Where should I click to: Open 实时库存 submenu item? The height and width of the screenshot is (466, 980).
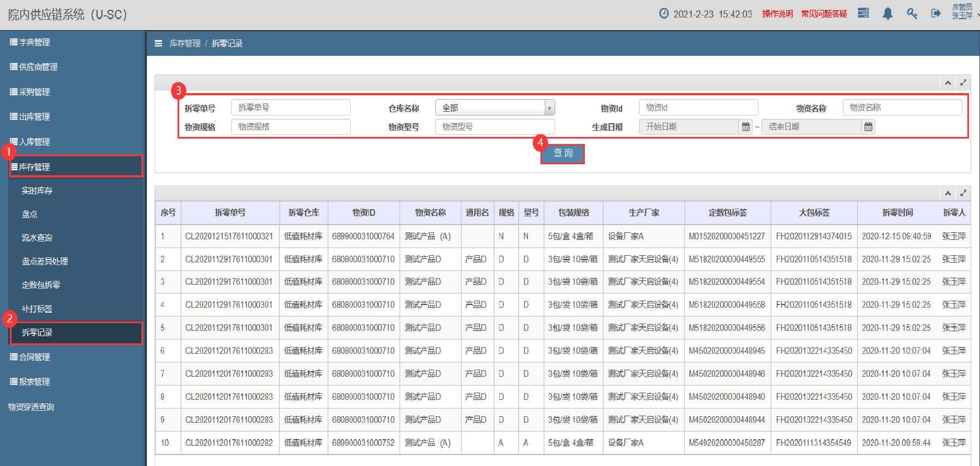point(37,191)
